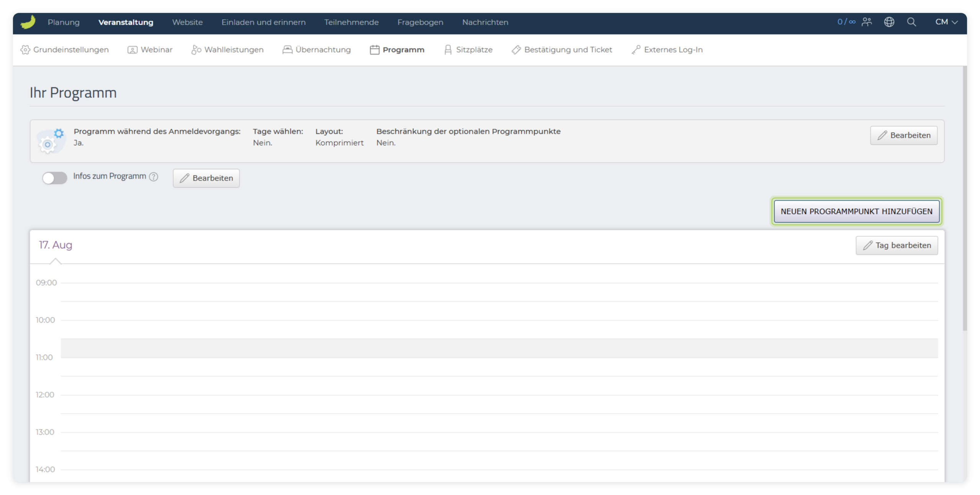This screenshot has width=980, height=495.
Task: Open search with magnifier icon
Action: (911, 22)
